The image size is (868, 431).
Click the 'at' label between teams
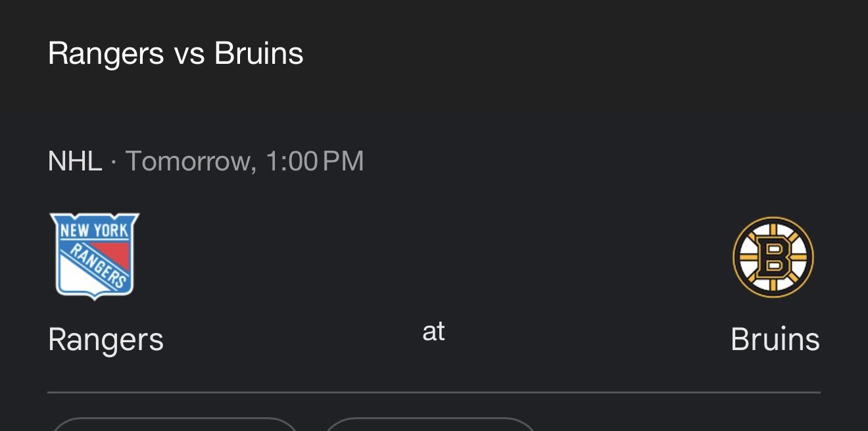pyautogui.click(x=434, y=332)
